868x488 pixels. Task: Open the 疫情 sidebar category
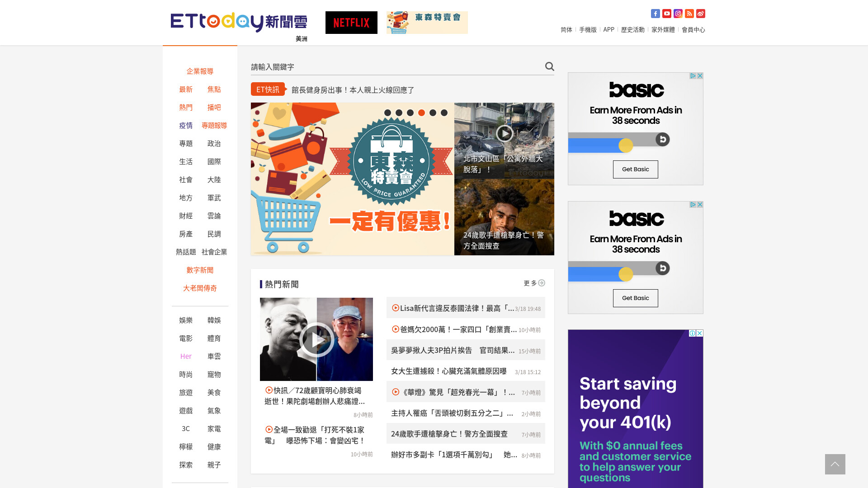pos(186,125)
